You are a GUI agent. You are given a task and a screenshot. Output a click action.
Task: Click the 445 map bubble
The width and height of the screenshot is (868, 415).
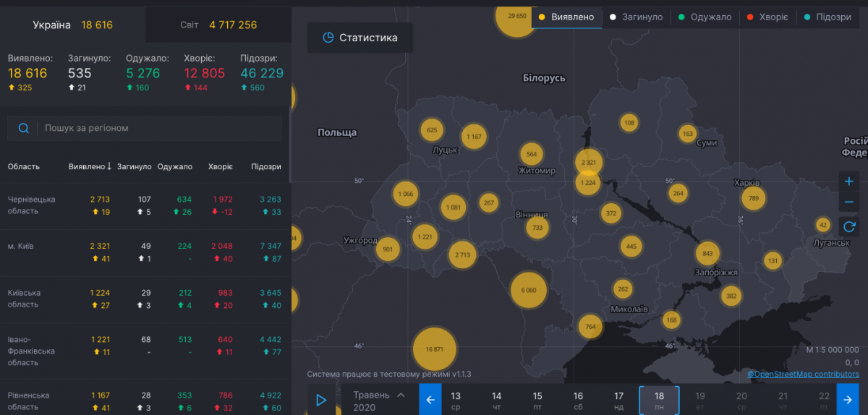pos(631,247)
